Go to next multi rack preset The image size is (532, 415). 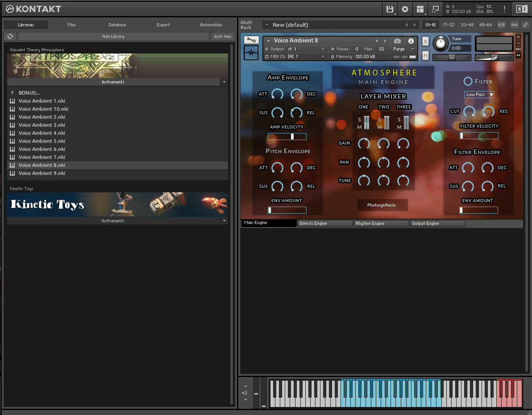coord(414,25)
